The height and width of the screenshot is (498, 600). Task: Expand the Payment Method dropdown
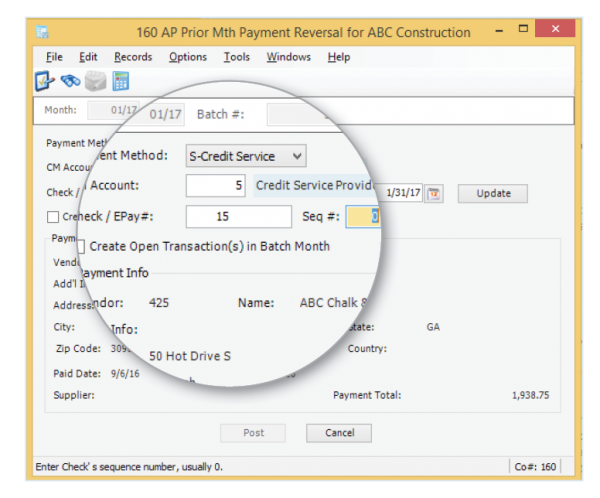[x=297, y=156]
